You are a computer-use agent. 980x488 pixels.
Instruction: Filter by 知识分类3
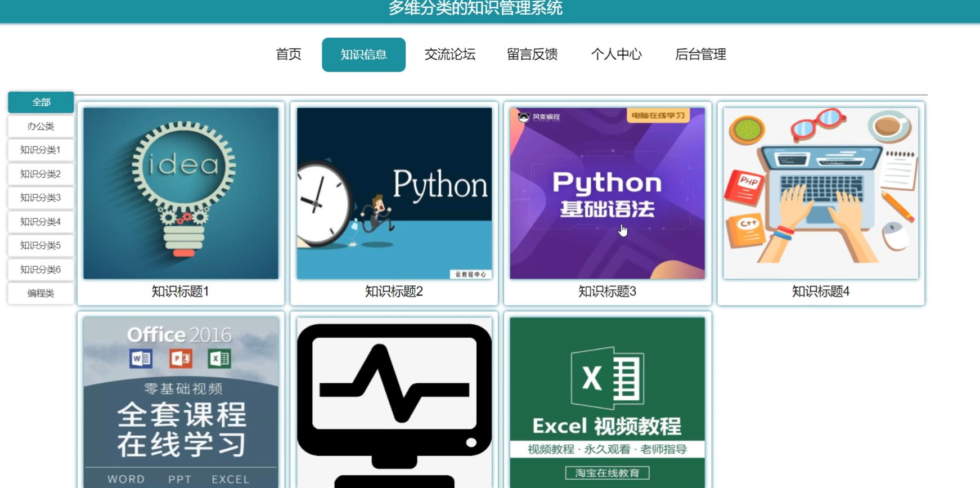(41, 198)
